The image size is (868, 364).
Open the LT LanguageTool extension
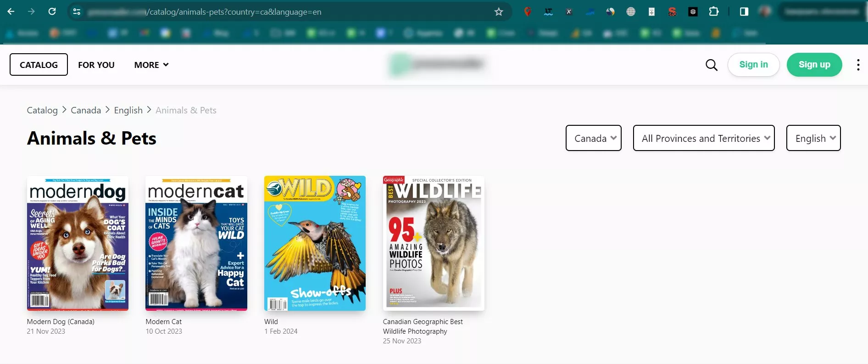coord(548,12)
